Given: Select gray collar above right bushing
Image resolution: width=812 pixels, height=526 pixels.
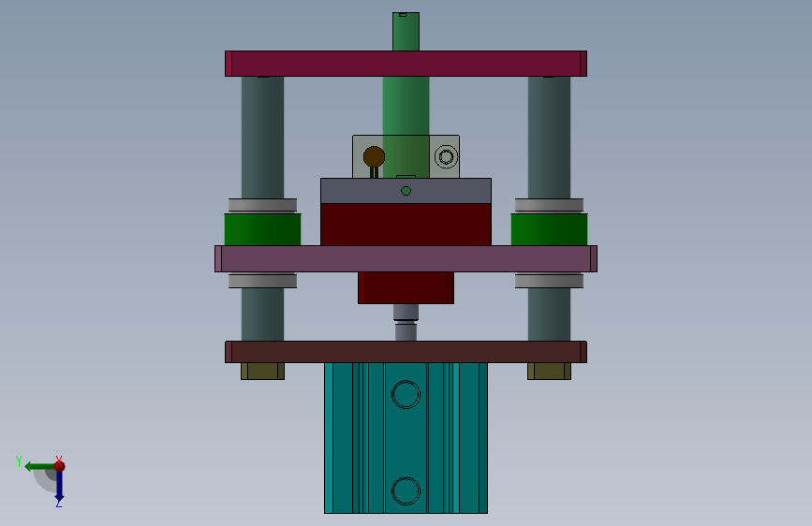Looking at the screenshot, I should tap(549, 206).
